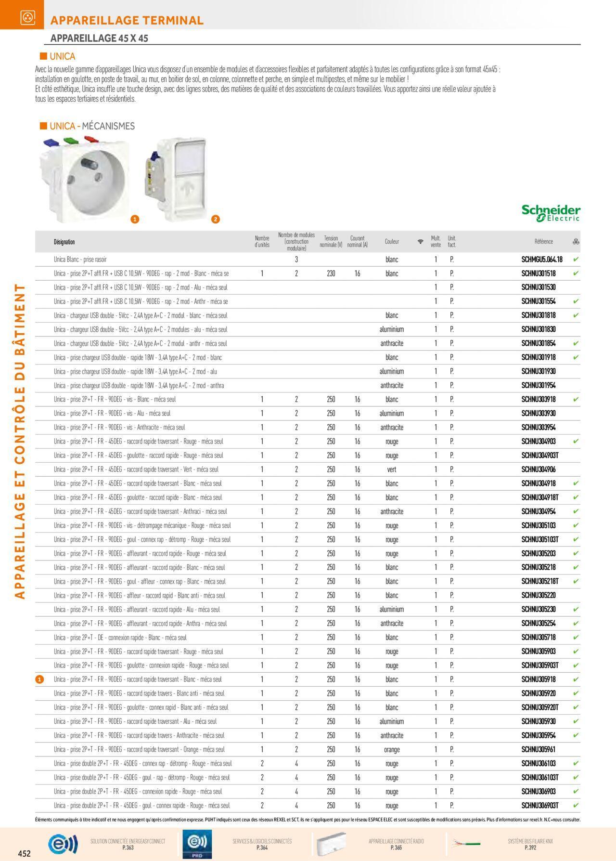Screen dimensions: 616x861
Task: Click vertical 'Appareillage et contrôle du bâtiment' label
Action: click(20, 441)
